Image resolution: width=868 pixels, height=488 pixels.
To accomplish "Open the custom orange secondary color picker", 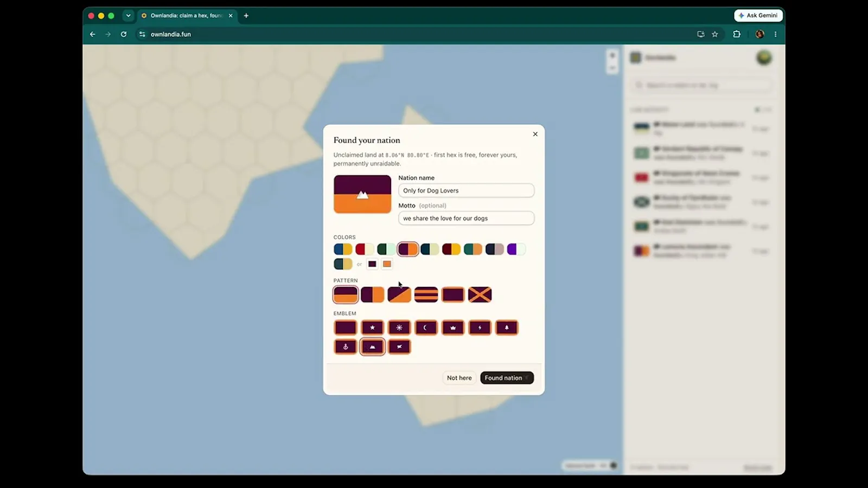I will (x=387, y=264).
